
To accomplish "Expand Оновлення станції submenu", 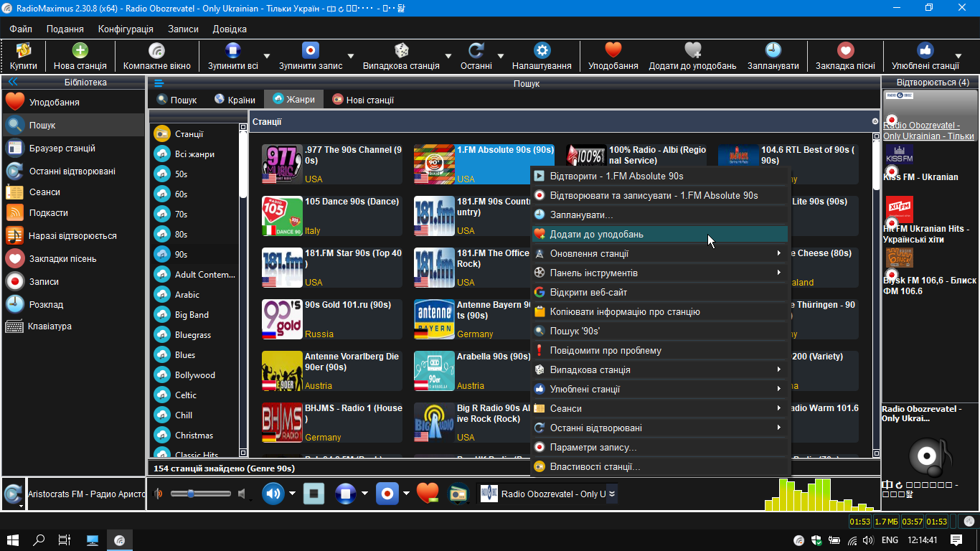I will coord(659,253).
